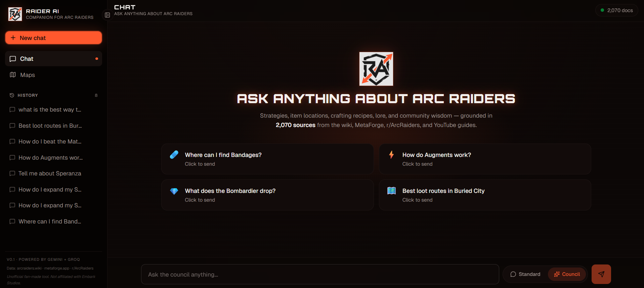This screenshot has width=644, height=288.
Task: Send 'Best loot routes in Buried City' suggestion
Action: [485, 195]
